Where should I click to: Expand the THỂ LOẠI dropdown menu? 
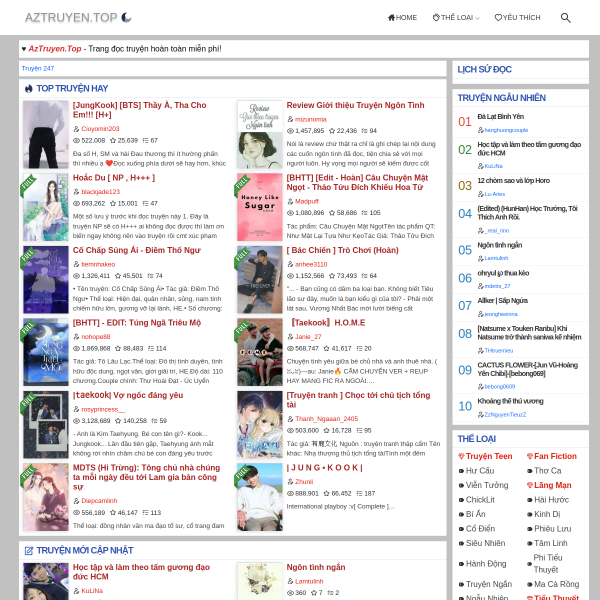click(x=456, y=18)
